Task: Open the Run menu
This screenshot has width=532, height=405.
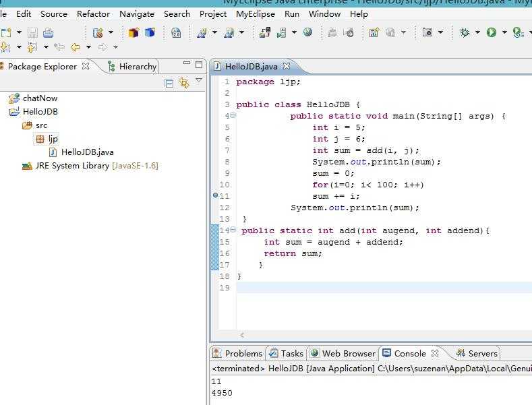Action: [x=292, y=14]
